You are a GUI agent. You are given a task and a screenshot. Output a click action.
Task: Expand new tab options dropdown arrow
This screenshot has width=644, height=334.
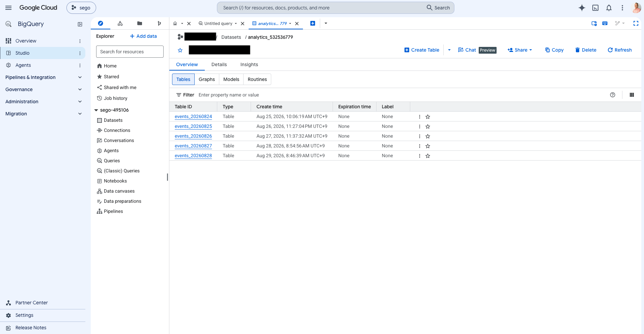(x=326, y=23)
